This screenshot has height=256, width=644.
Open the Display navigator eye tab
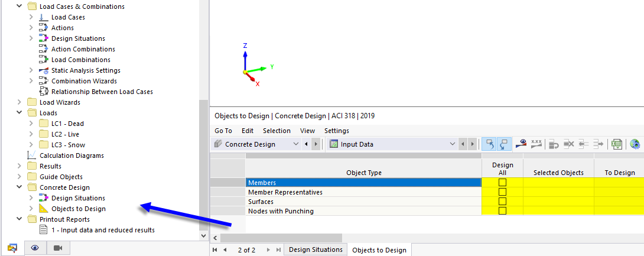(35, 248)
